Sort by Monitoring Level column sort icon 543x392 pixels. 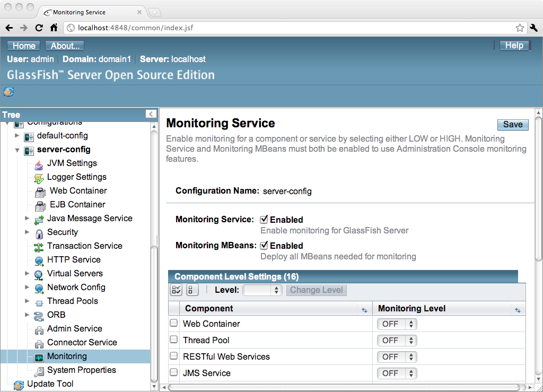pyautogui.click(x=518, y=310)
